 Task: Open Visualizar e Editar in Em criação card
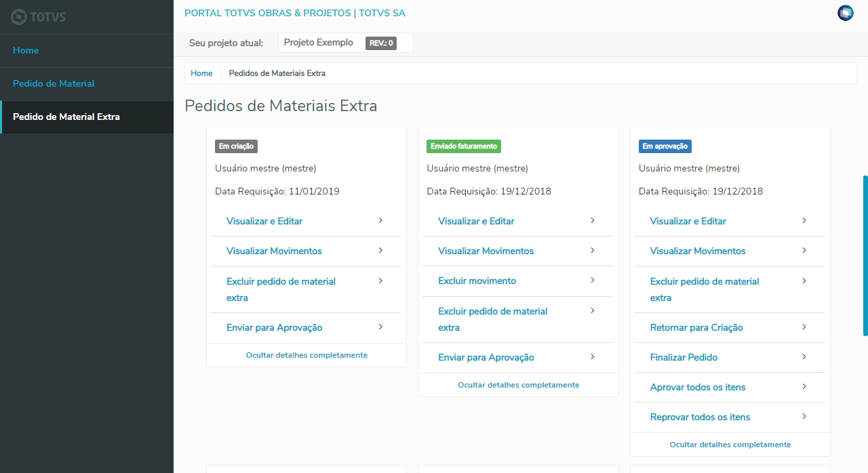tap(264, 222)
